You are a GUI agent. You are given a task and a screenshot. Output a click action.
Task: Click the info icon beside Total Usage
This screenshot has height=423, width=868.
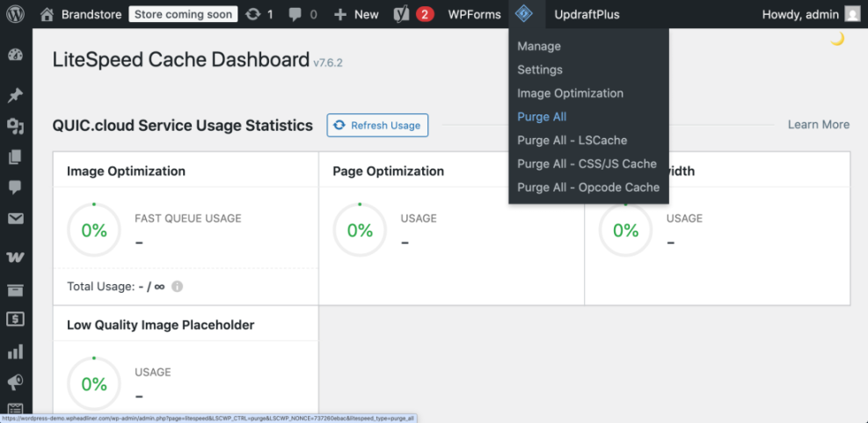click(x=177, y=287)
